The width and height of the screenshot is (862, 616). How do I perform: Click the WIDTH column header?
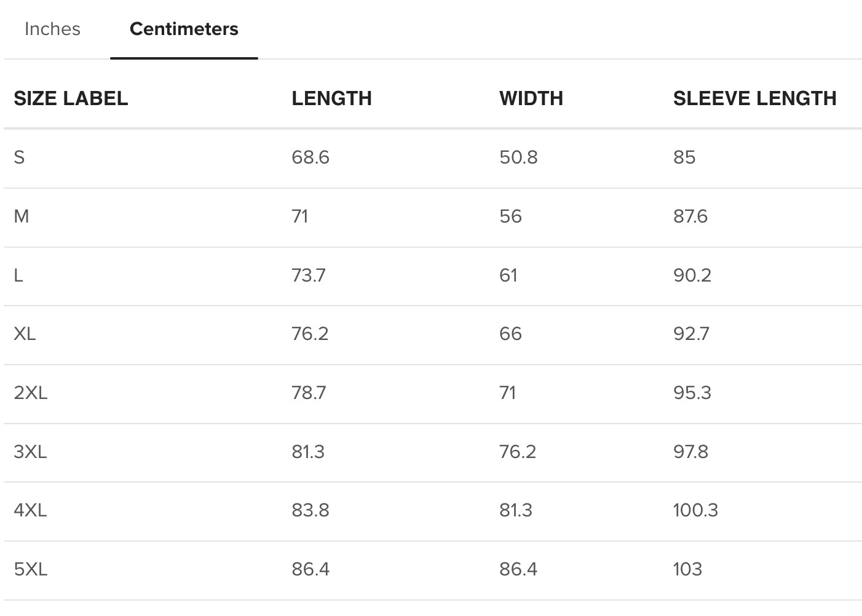pos(531,98)
